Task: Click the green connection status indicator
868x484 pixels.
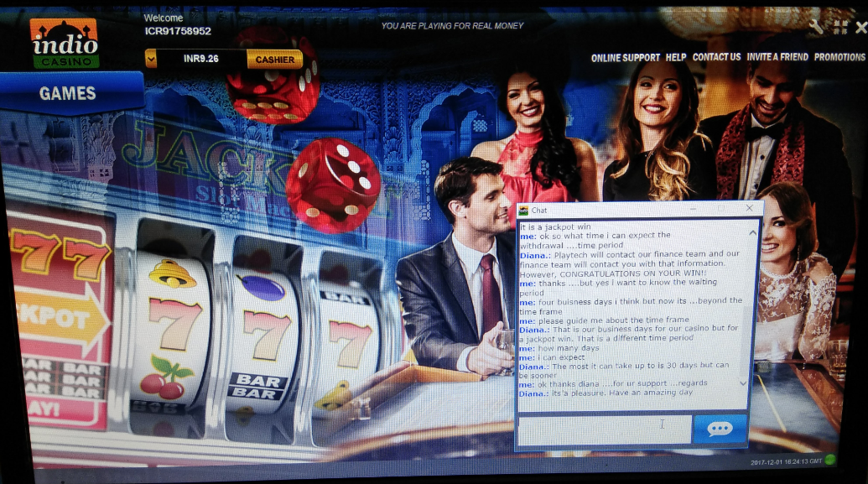Action: click(x=830, y=460)
